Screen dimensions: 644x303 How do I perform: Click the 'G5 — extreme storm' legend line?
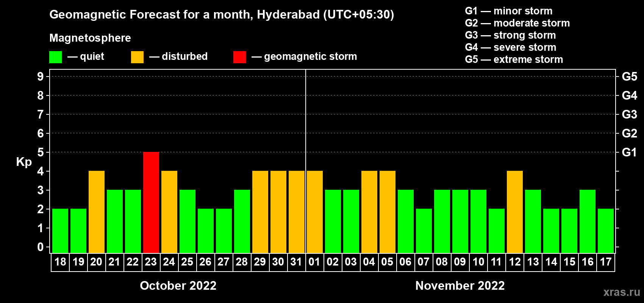pos(514,59)
